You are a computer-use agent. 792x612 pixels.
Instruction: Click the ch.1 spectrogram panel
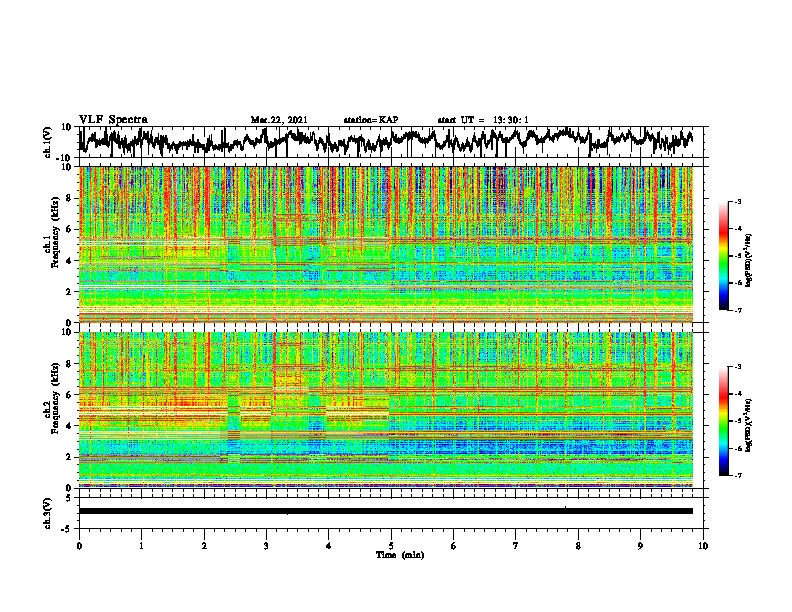(x=386, y=244)
